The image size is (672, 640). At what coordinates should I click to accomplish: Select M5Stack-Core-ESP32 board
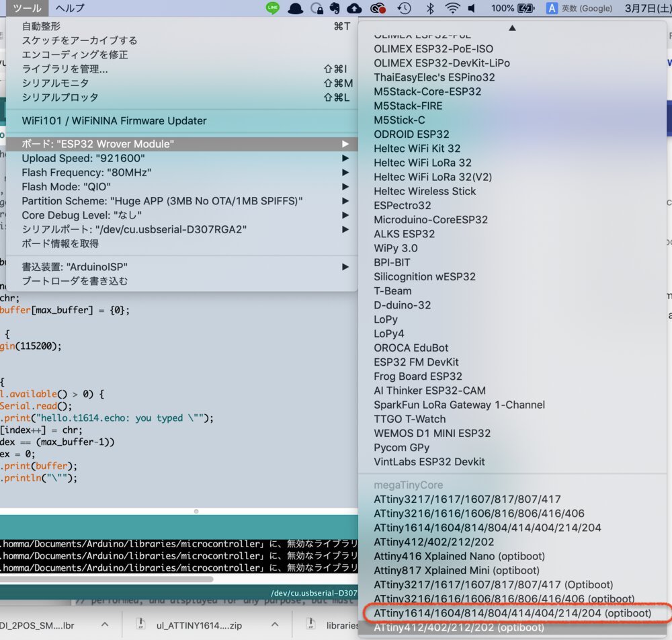click(x=512, y=91)
